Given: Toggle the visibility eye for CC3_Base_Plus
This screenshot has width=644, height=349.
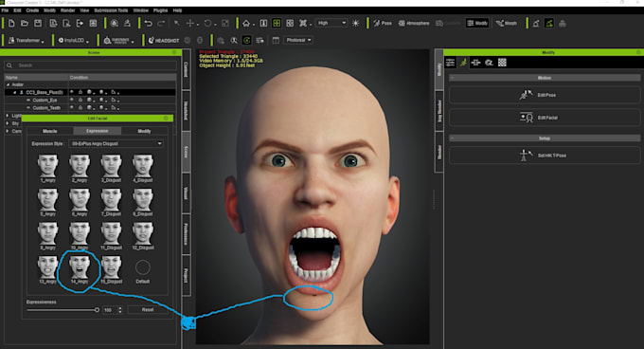Looking at the screenshot, I should (x=72, y=92).
